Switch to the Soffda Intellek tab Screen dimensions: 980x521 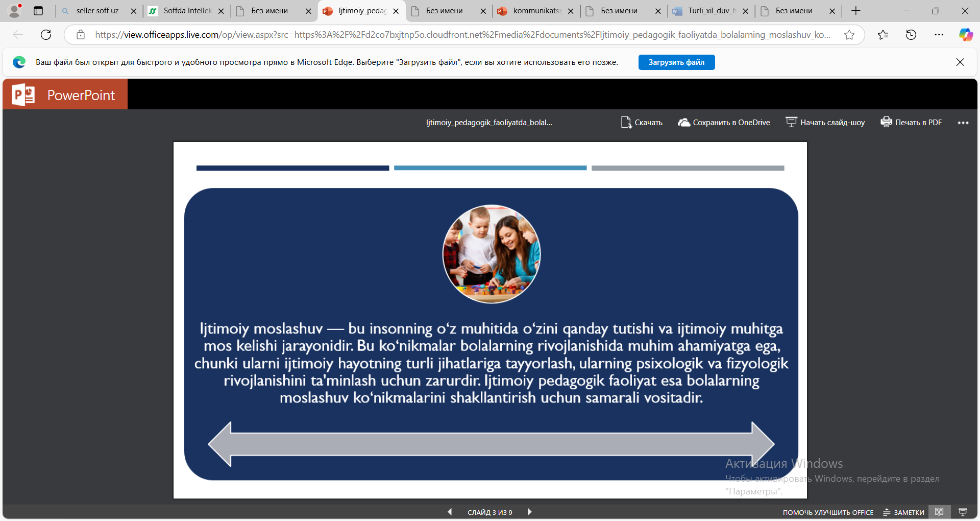pyautogui.click(x=187, y=11)
